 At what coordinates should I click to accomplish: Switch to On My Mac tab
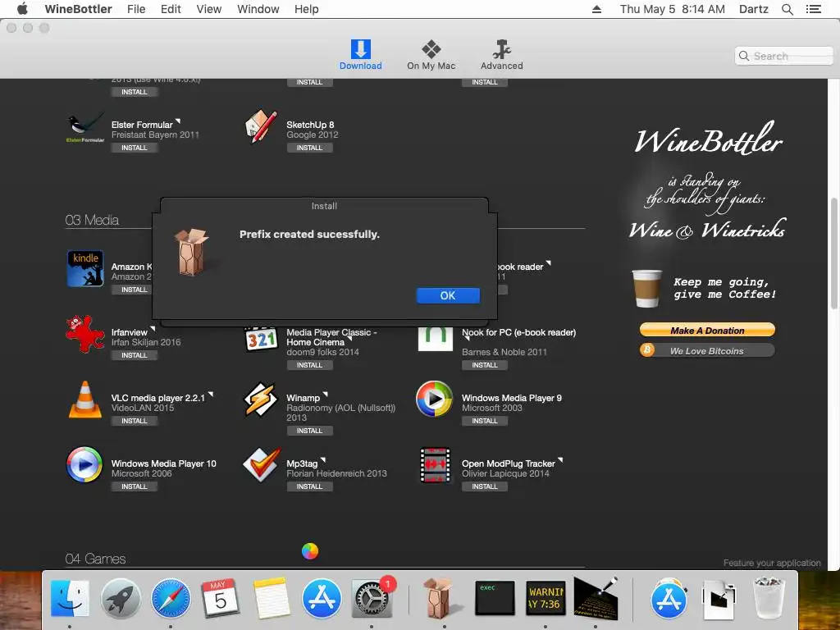[x=431, y=55]
